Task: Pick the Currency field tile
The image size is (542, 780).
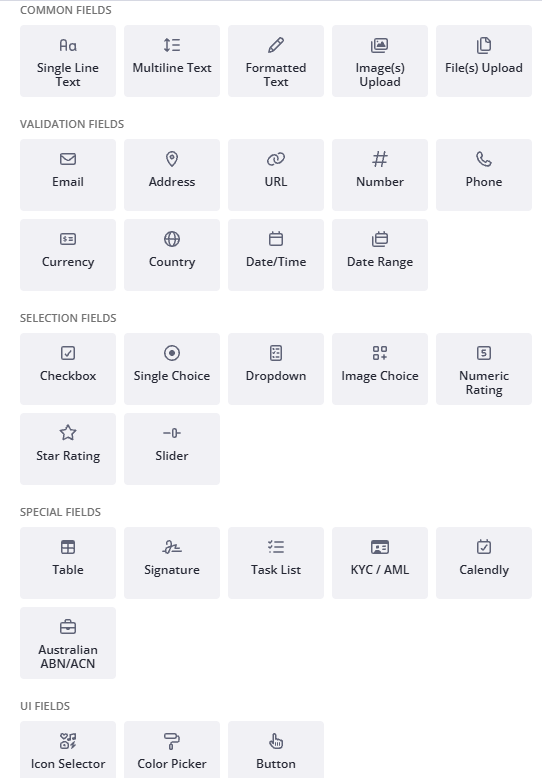Action: click(x=68, y=255)
